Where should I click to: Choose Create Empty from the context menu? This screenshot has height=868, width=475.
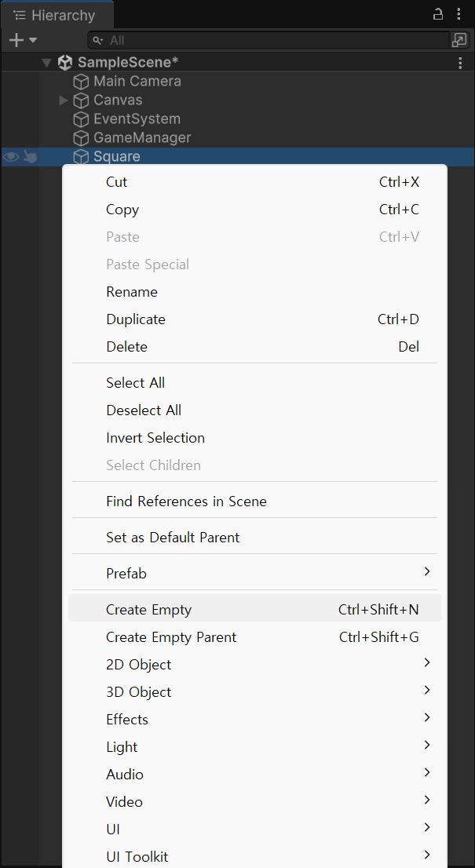pos(254,610)
